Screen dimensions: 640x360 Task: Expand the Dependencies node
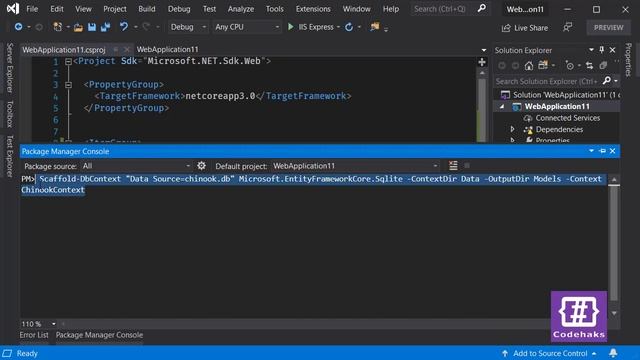513,129
